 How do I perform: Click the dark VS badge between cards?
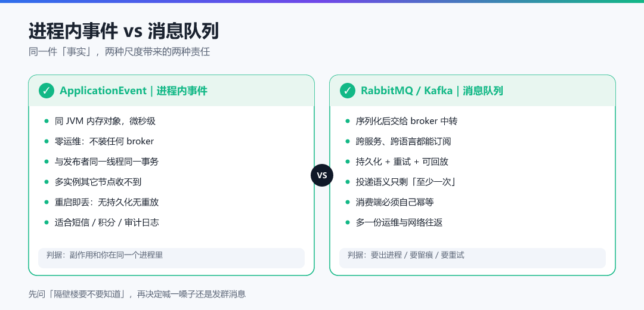[x=321, y=175]
